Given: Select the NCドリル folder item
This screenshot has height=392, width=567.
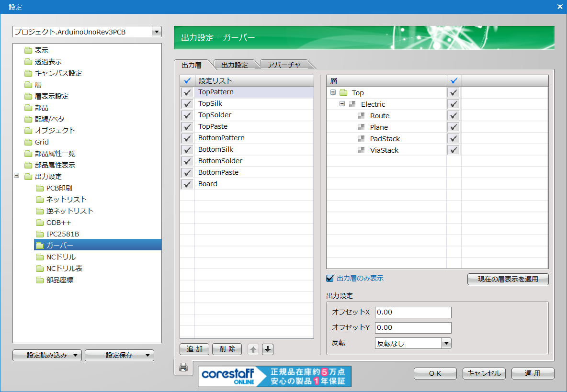Looking at the screenshot, I should pos(61,257).
